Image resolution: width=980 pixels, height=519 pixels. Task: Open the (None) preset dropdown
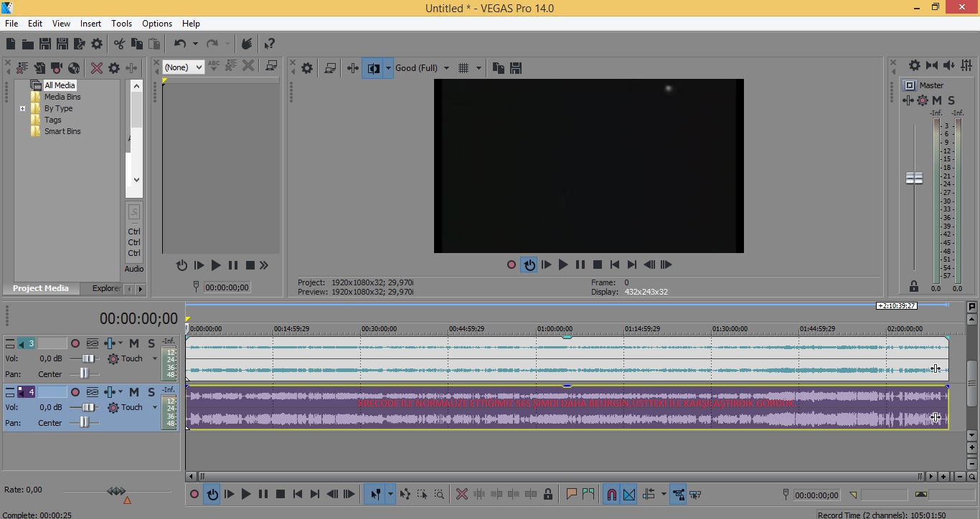pos(183,67)
